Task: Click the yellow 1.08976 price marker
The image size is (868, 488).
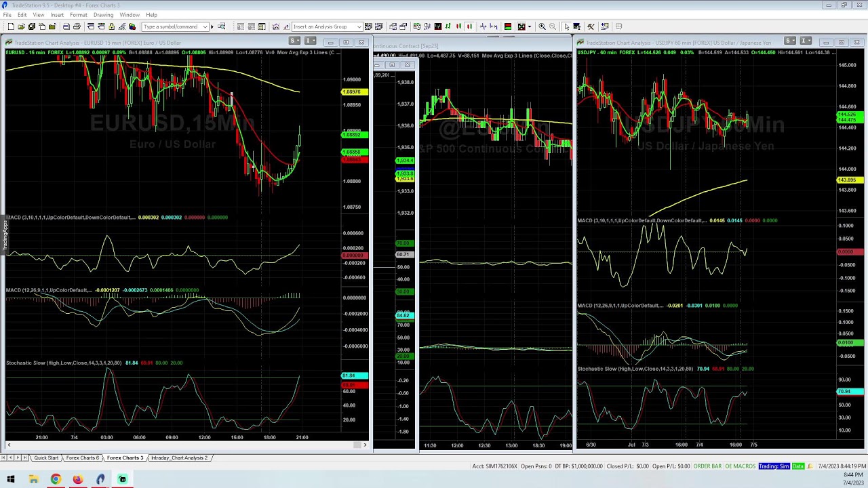Action: (355, 91)
